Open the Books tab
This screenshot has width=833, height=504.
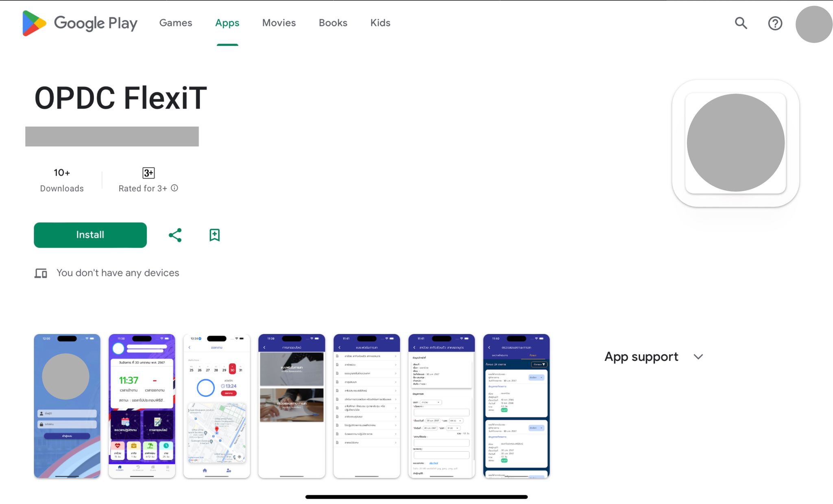point(333,23)
